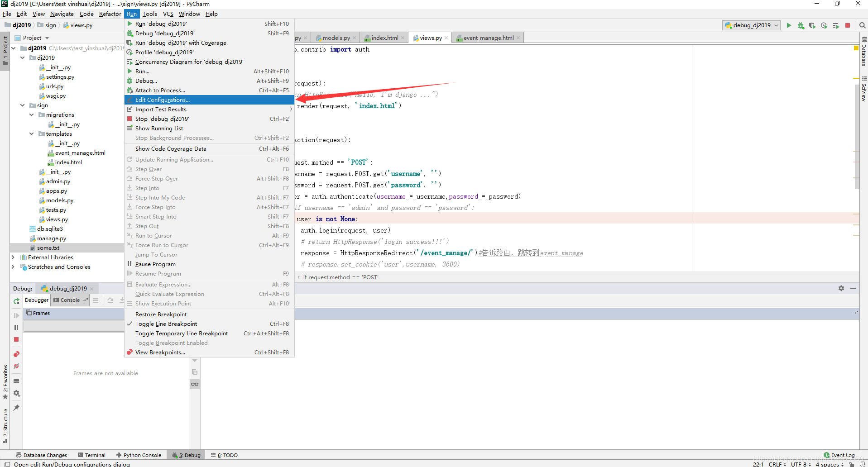This screenshot has width=868, height=467.
Task: Pause the program from the debugger sidebar
Action: tap(16, 327)
